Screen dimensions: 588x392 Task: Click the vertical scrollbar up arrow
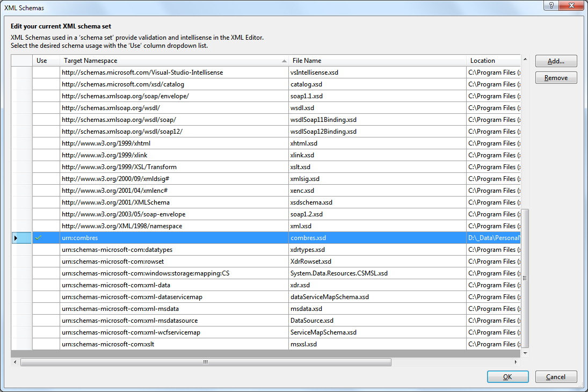point(525,59)
